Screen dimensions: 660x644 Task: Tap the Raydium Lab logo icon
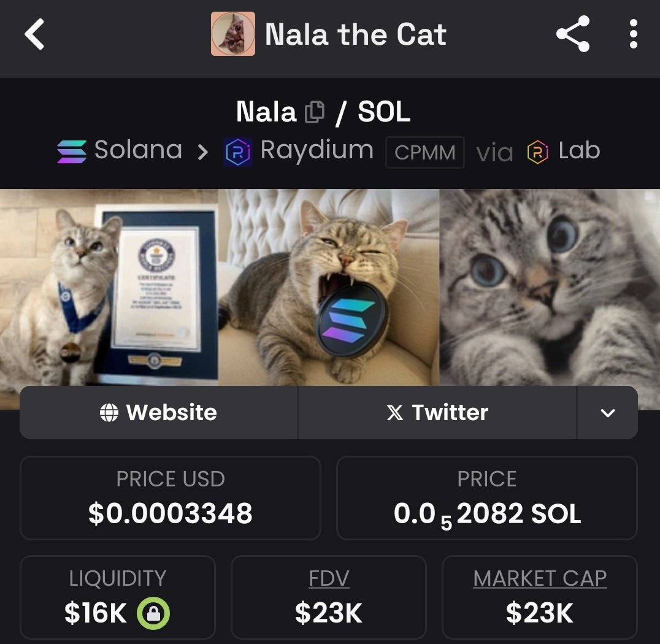click(x=537, y=152)
